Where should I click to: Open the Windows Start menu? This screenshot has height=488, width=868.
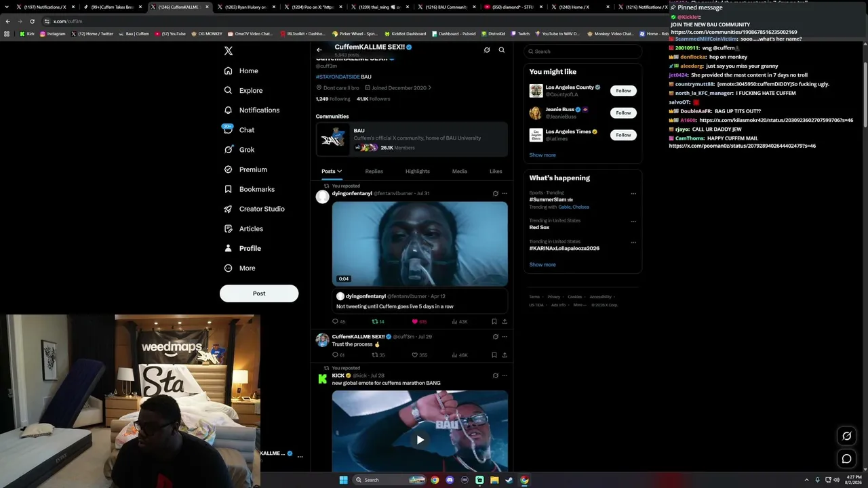tap(343, 480)
